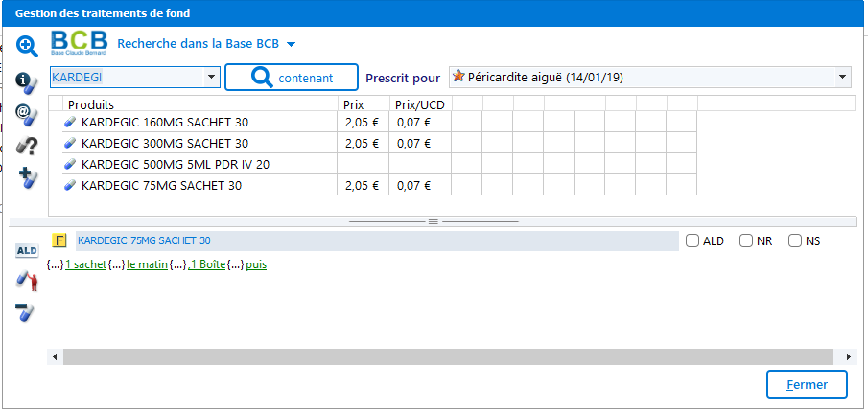This screenshot has height=412, width=868.
Task: Select KARDEGIC 75MG SACHET 30 in product list
Action: tap(379, 185)
